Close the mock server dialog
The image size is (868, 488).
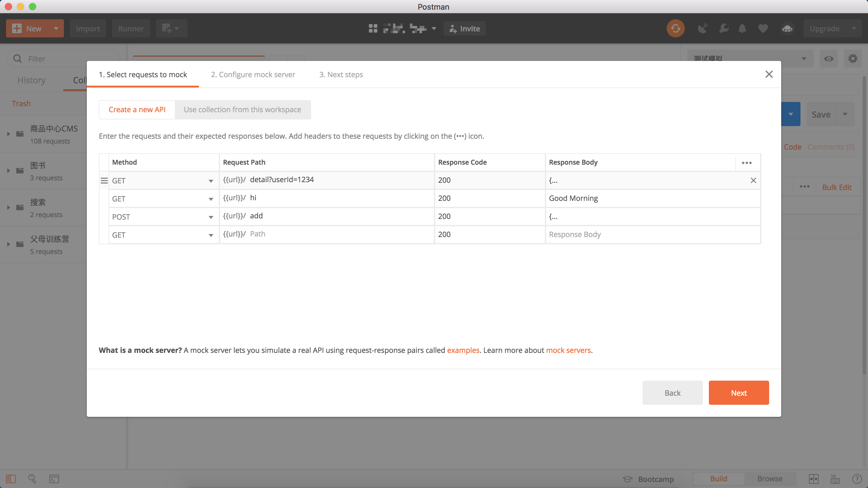(x=769, y=74)
